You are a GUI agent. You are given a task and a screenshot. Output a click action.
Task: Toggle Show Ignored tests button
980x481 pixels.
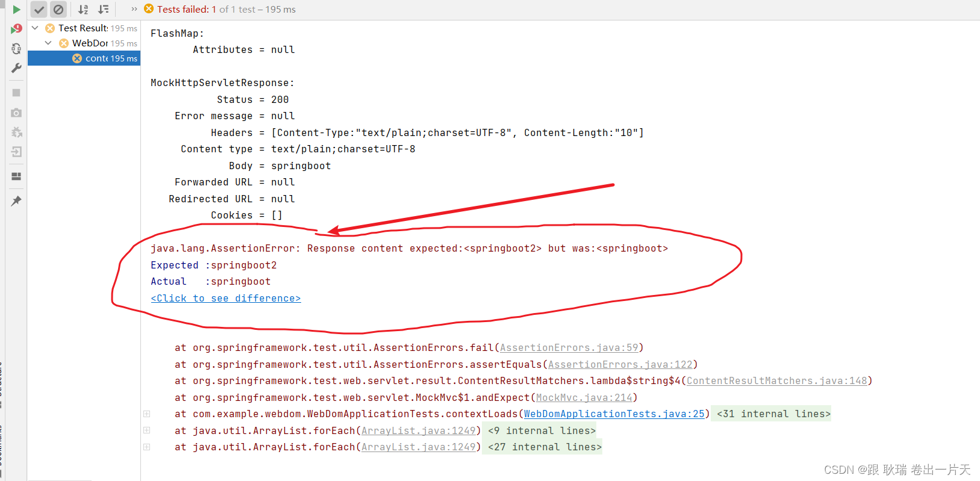[58, 9]
